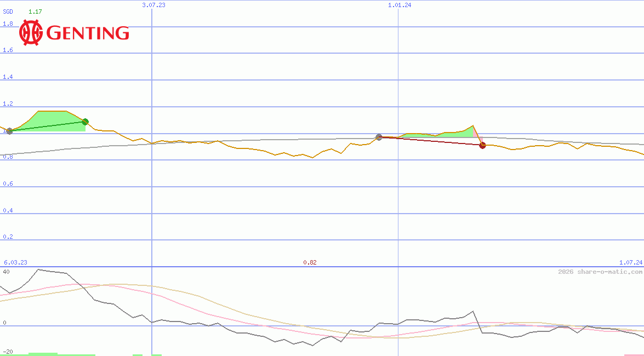Click the dark red declining trade line
The height and width of the screenshot is (356, 644).
430,141
